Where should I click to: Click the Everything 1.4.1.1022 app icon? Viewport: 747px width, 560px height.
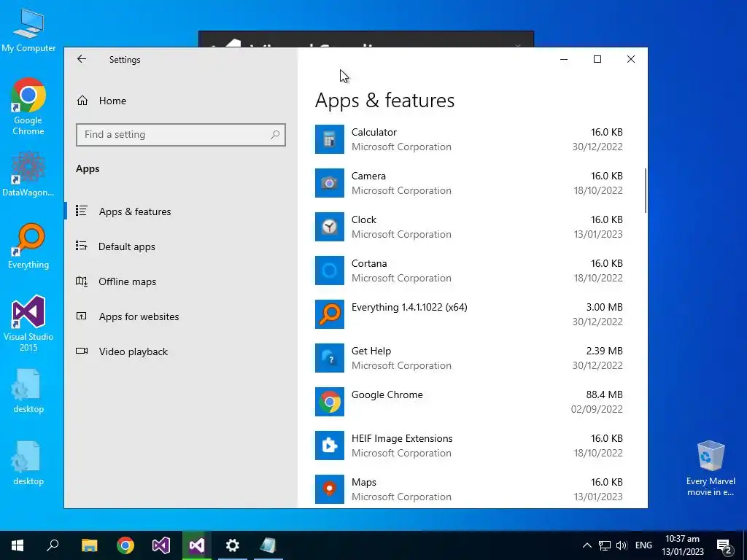(x=329, y=314)
